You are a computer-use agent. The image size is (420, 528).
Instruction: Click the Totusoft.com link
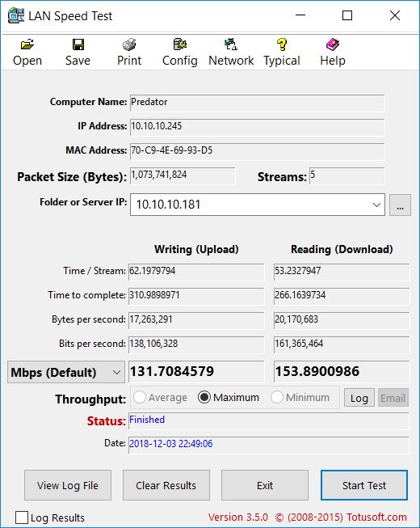coord(376,517)
